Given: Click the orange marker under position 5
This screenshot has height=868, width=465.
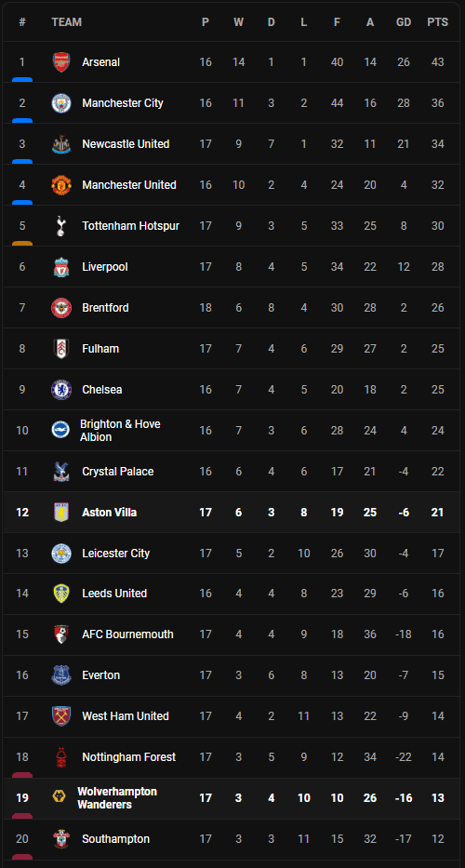Looking at the screenshot, I should coord(22,244).
